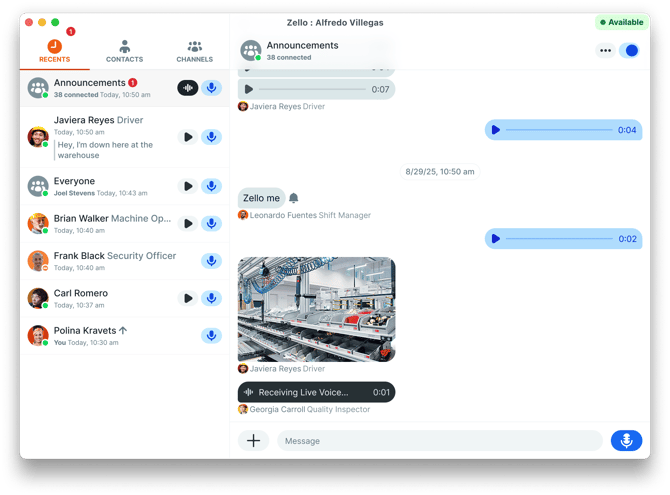670x495 pixels.
Task: Play the 0:07 voice message
Action: click(249, 89)
